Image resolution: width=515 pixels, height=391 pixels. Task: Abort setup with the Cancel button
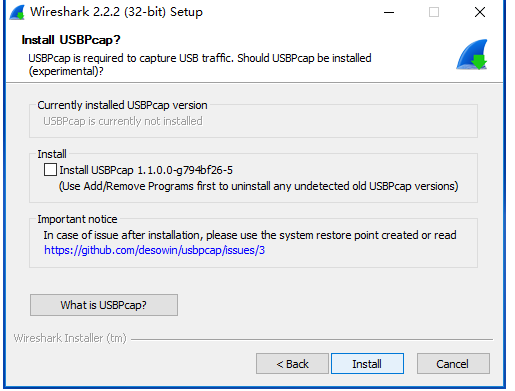(453, 364)
